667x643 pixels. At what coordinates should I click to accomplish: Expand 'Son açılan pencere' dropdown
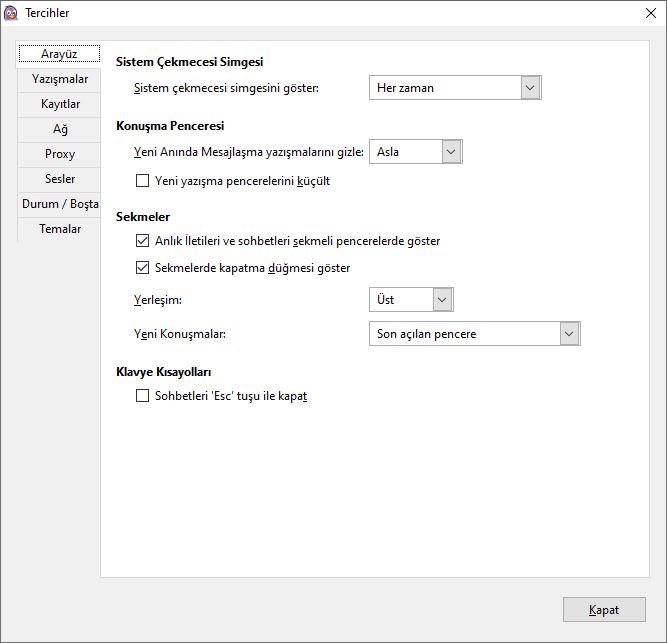(475, 334)
